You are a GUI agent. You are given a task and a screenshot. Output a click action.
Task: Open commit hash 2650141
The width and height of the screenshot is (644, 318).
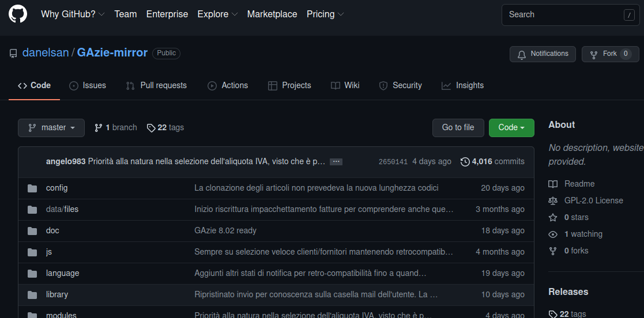(393, 162)
